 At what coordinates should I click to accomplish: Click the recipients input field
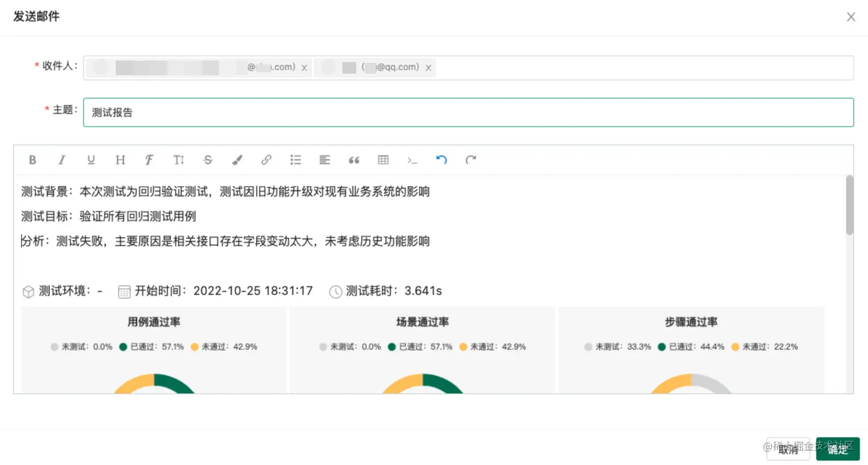click(x=468, y=68)
